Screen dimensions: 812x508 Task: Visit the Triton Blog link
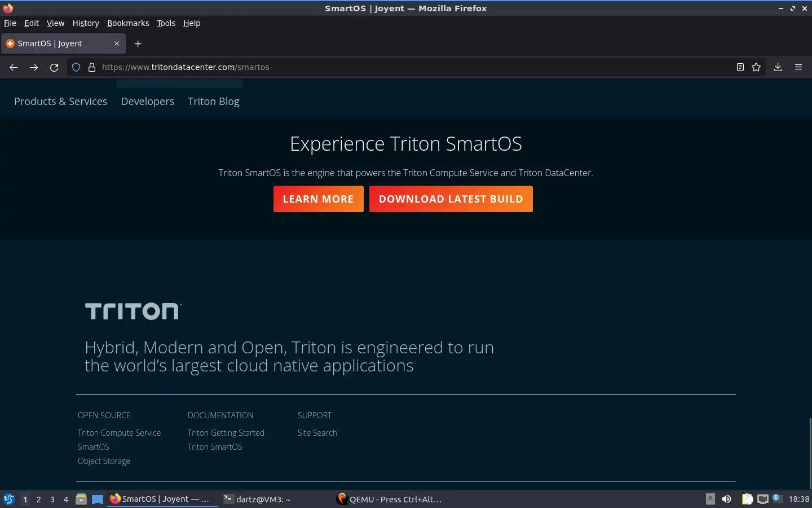(214, 102)
